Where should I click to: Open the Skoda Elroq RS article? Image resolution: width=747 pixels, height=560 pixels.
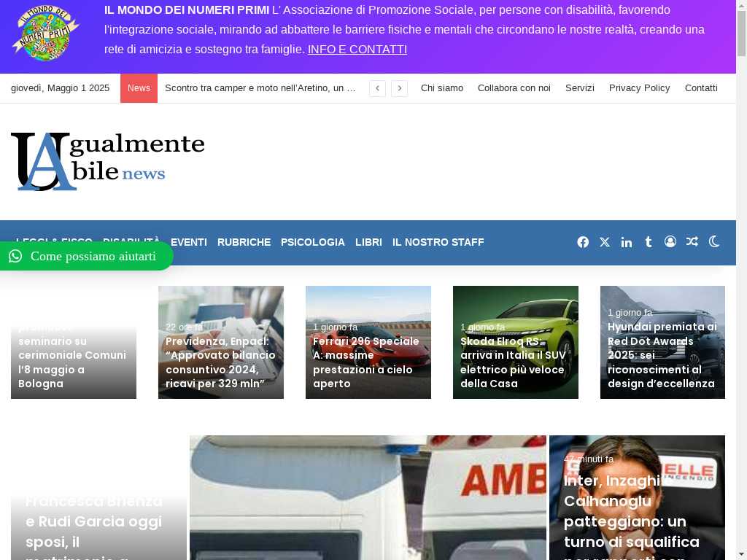pos(513,362)
